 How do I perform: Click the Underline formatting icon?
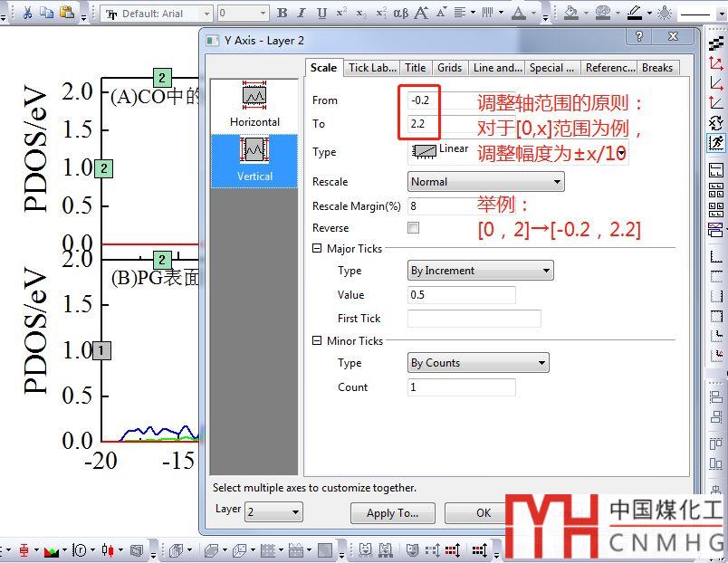click(322, 13)
